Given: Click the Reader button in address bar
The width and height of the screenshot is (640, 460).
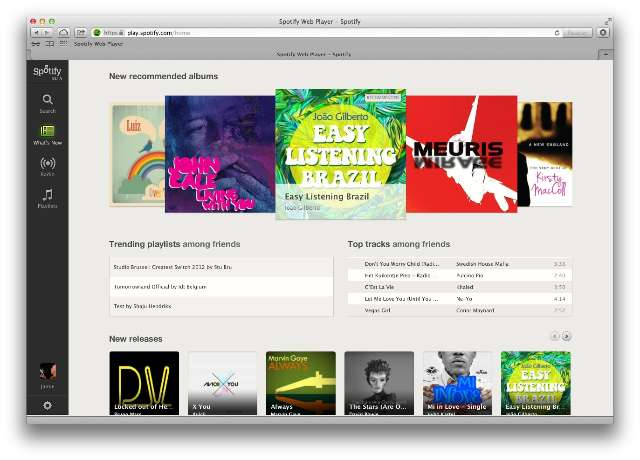Looking at the screenshot, I should [x=577, y=33].
